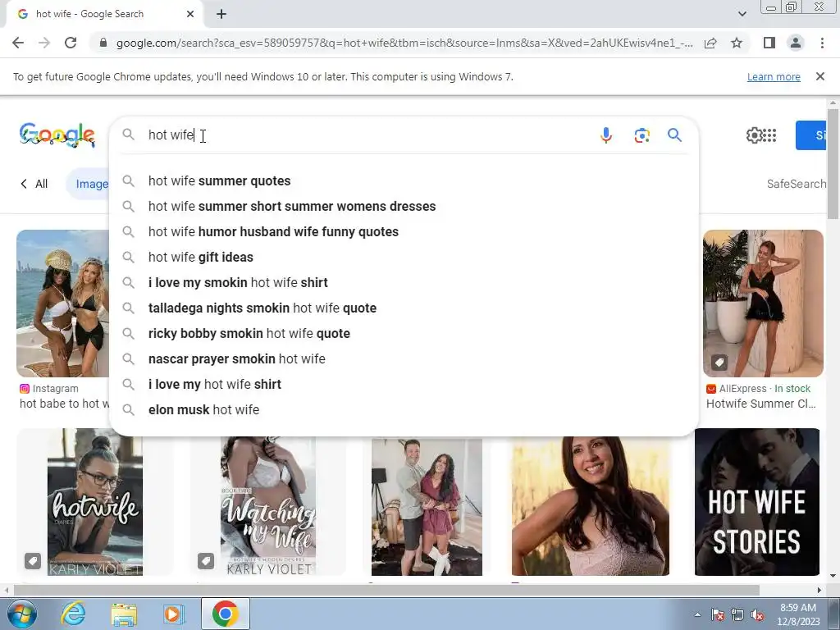The height and width of the screenshot is (630, 840).
Task: Click the Hotwife Summer Cl... result title
Action: click(760, 404)
